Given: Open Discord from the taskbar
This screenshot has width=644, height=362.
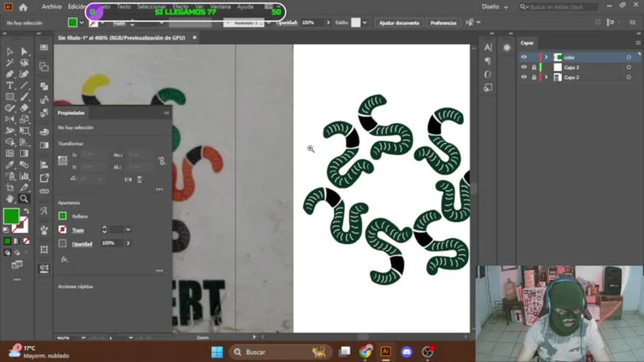Looking at the screenshot, I should (x=407, y=352).
